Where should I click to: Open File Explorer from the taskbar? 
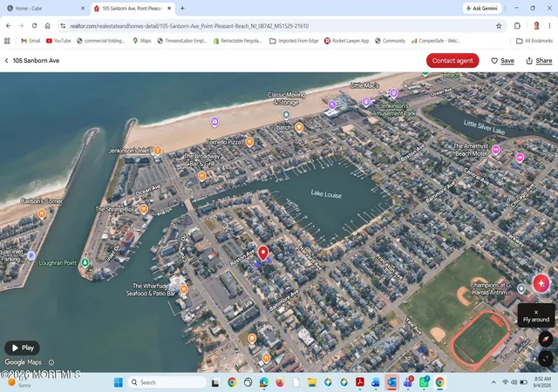pyautogui.click(x=312, y=382)
